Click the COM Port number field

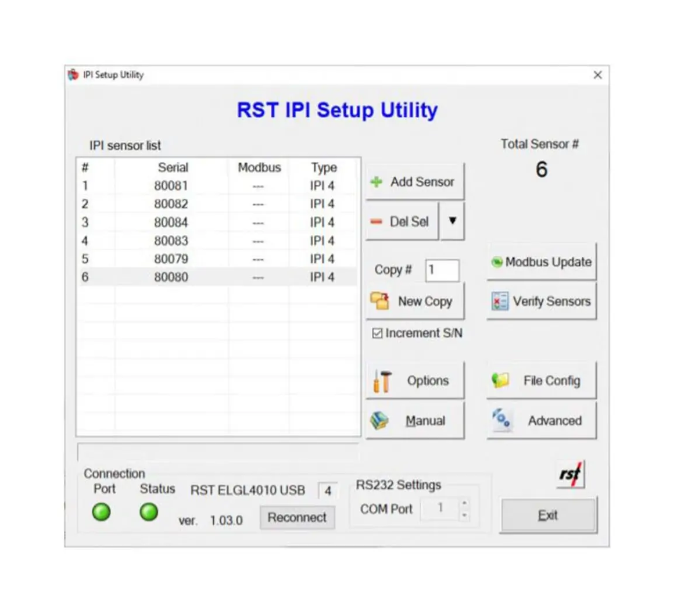(440, 508)
